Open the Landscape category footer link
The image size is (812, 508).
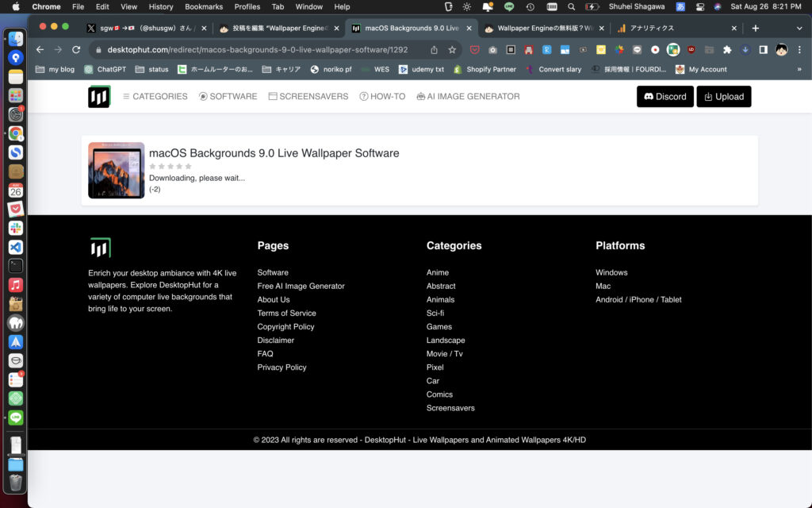(446, 340)
